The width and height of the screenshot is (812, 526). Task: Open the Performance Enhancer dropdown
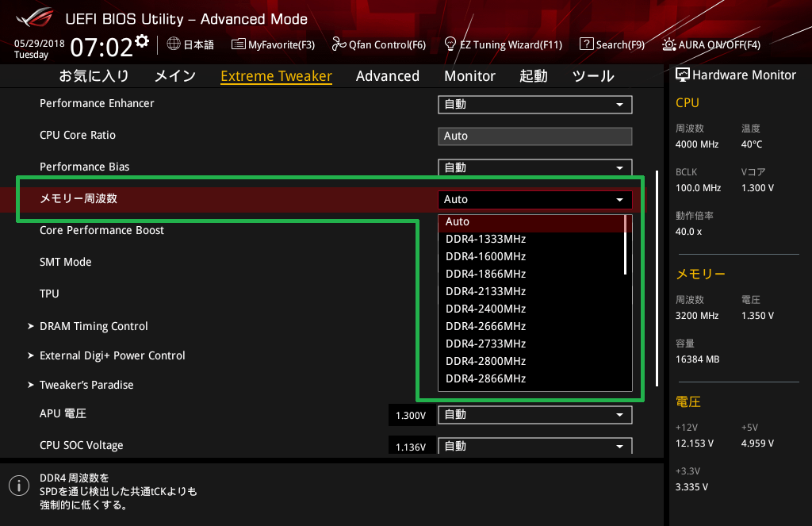click(x=535, y=105)
